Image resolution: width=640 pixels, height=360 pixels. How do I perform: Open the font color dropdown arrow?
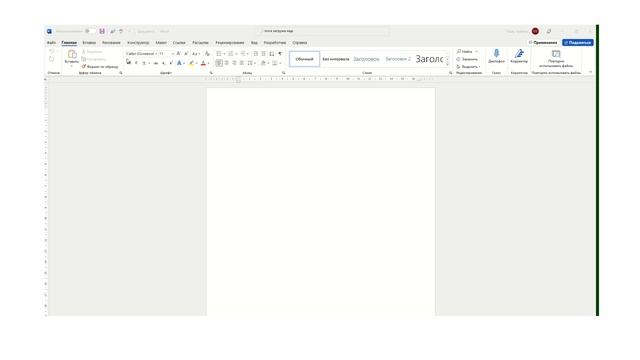[x=208, y=63]
